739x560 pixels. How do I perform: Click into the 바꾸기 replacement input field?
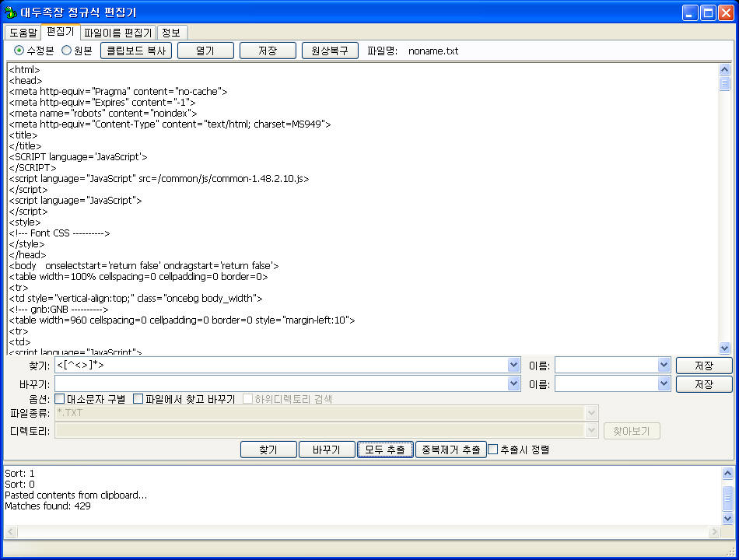click(x=282, y=383)
